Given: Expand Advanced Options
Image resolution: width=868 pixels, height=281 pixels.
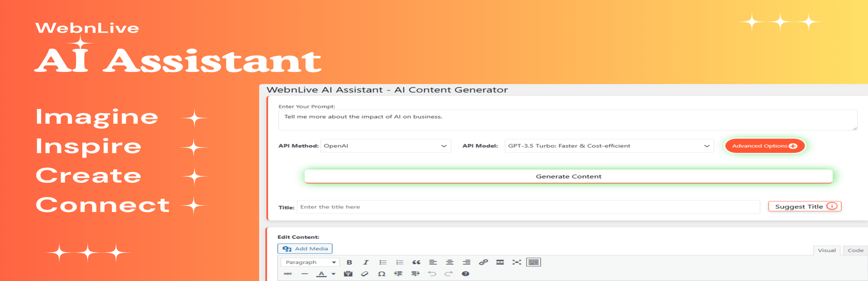Looking at the screenshot, I should click(765, 146).
